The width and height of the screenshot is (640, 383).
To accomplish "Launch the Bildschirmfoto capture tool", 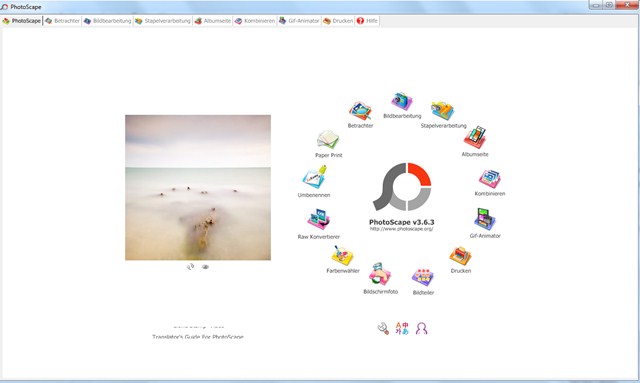I will (x=380, y=274).
